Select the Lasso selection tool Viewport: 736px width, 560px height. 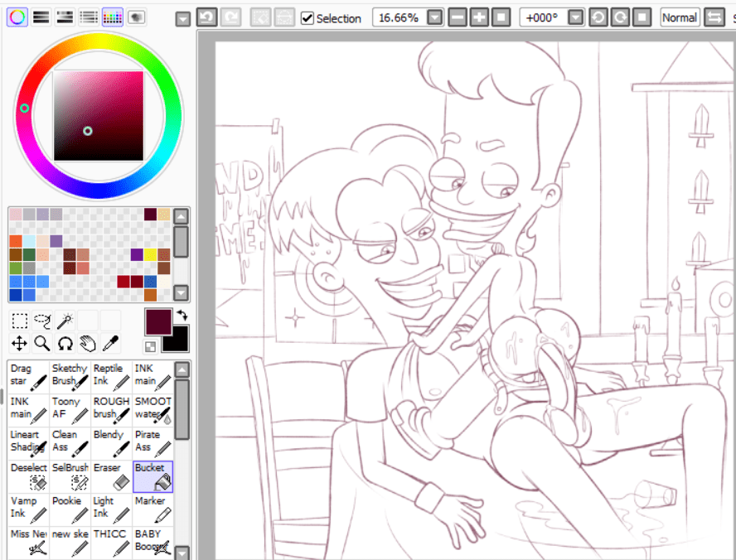click(42, 321)
